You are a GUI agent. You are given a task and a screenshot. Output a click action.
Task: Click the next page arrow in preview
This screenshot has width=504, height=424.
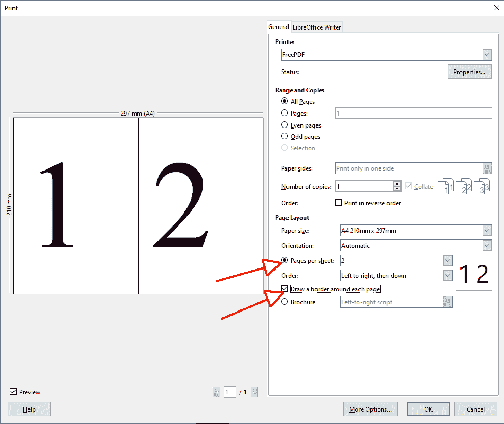254,392
